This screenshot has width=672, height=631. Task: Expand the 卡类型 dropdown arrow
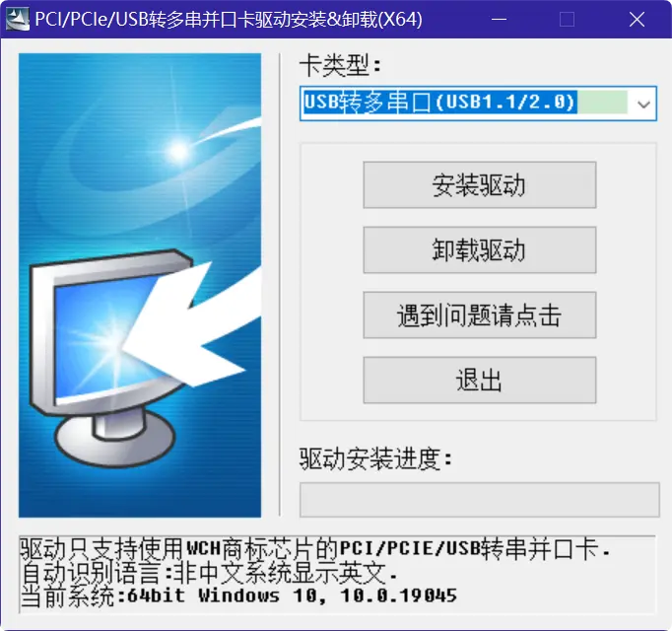[x=643, y=104]
